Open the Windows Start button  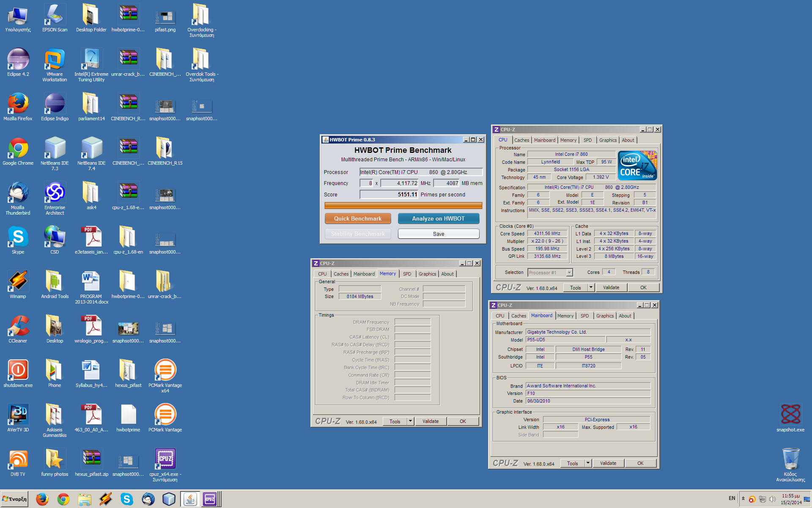(x=15, y=499)
